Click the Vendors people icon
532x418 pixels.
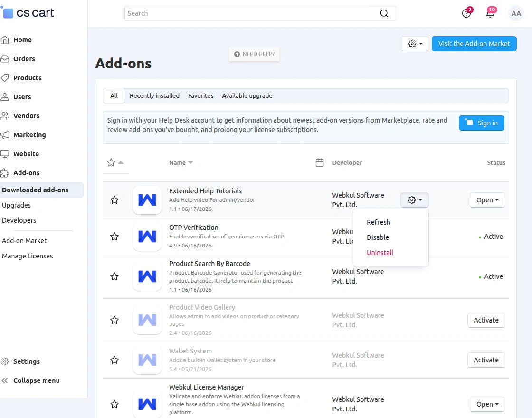5,116
